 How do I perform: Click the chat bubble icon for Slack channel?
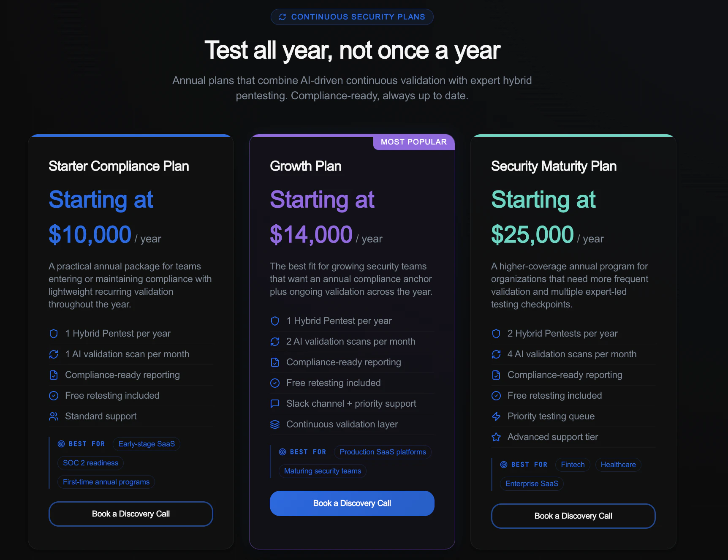pos(275,404)
